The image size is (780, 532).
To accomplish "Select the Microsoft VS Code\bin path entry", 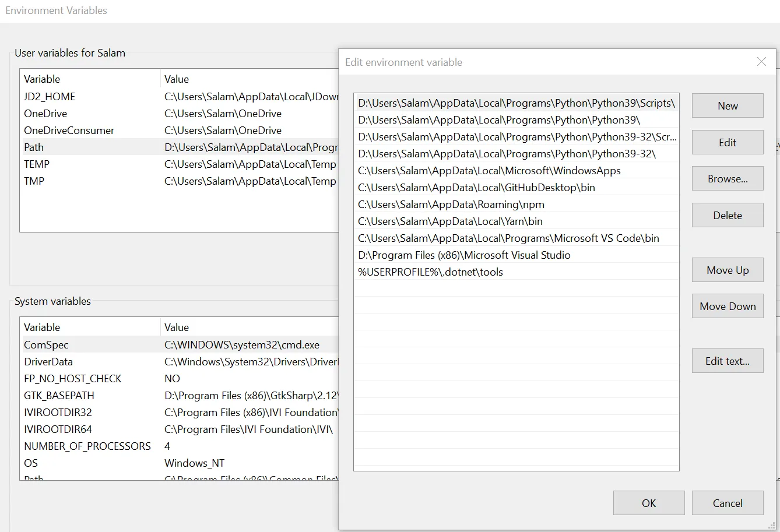I will pos(517,238).
